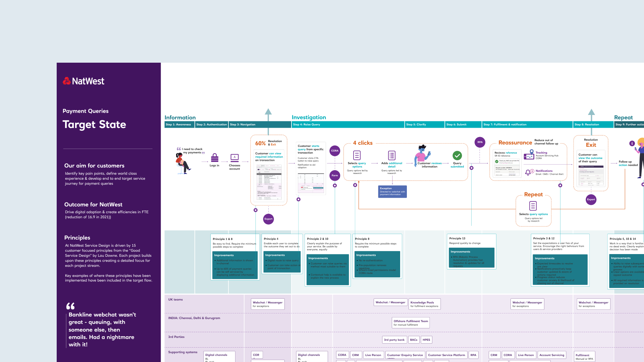Click the padlock Logs in icon
The height and width of the screenshot is (362, 644).
tap(215, 158)
